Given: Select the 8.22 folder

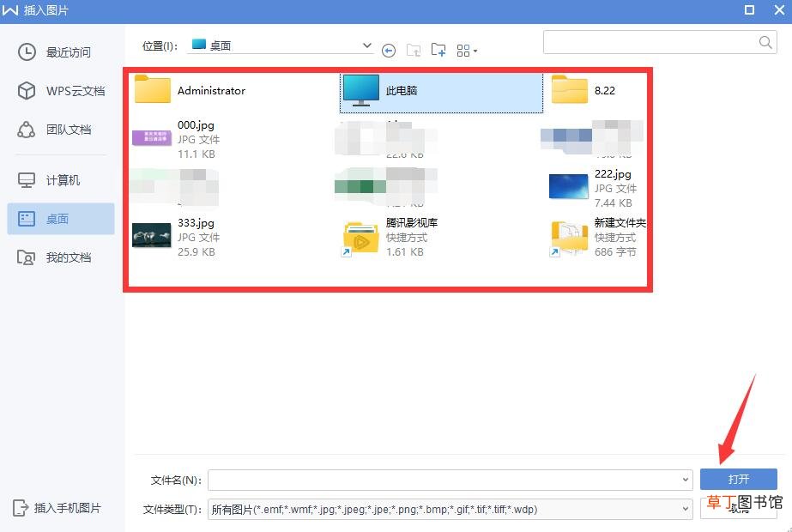Looking at the screenshot, I should [x=583, y=90].
